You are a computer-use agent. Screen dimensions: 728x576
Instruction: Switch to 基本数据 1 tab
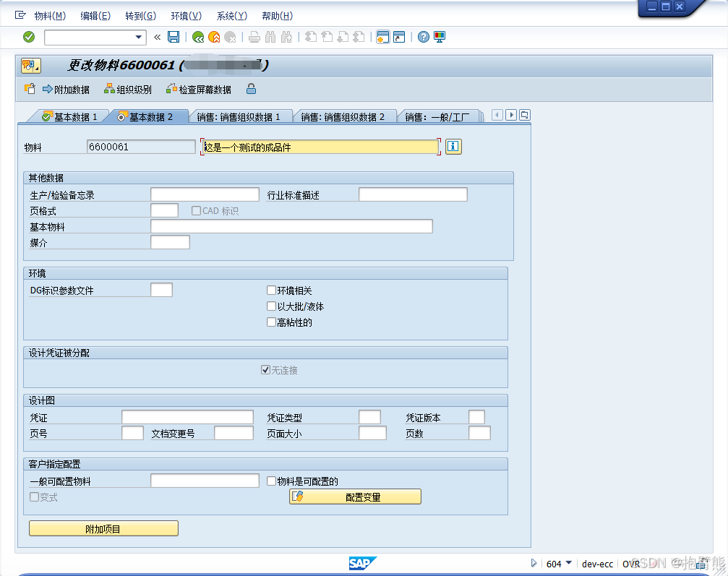(x=69, y=117)
